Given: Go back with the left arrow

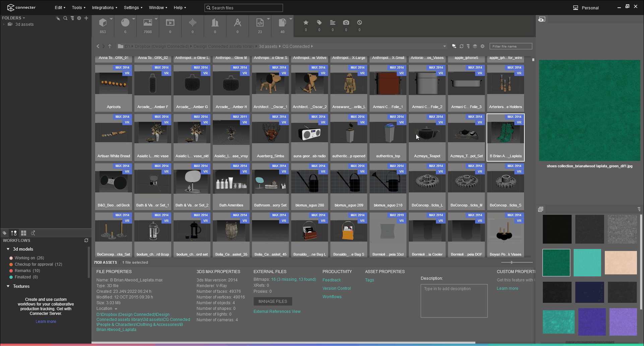Looking at the screenshot, I should (98, 46).
